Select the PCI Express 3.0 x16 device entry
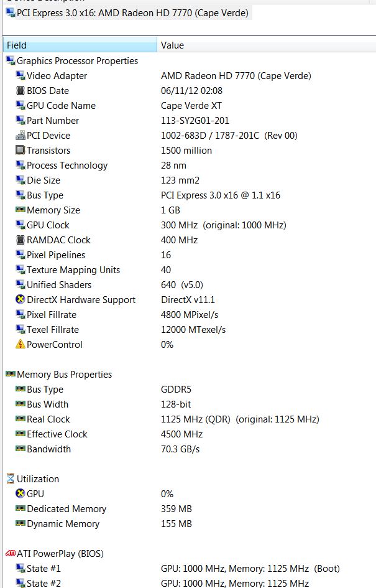This screenshot has height=588, width=376. pos(127,12)
